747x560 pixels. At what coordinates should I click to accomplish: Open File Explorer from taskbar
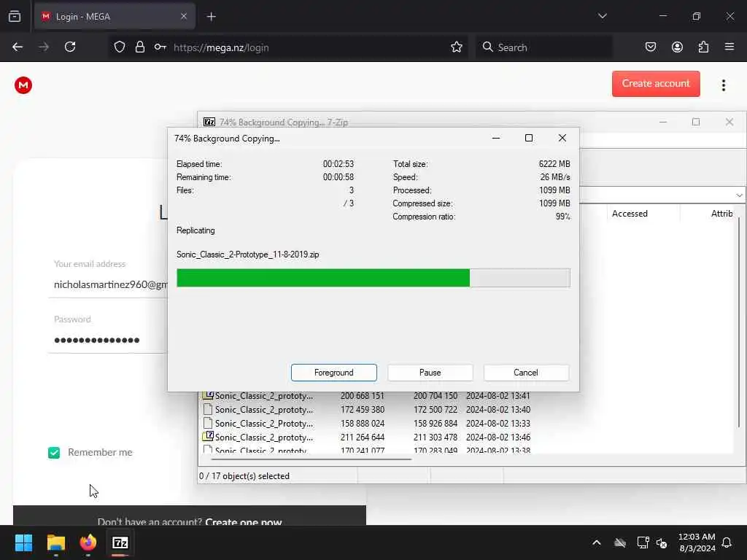tap(55, 542)
